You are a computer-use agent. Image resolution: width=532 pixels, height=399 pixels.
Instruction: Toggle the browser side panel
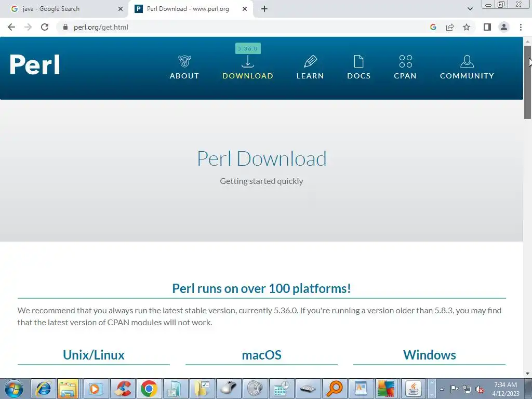coord(487,27)
